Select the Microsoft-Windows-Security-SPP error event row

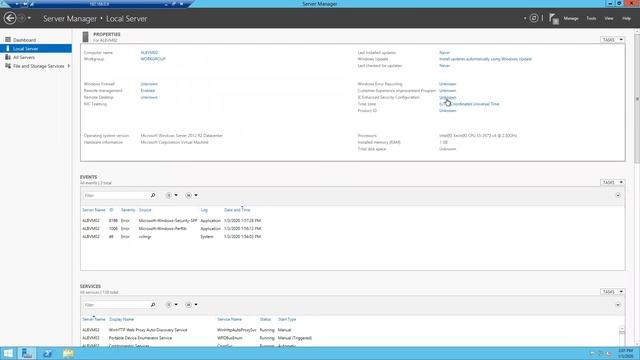pyautogui.click(x=353, y=221)
